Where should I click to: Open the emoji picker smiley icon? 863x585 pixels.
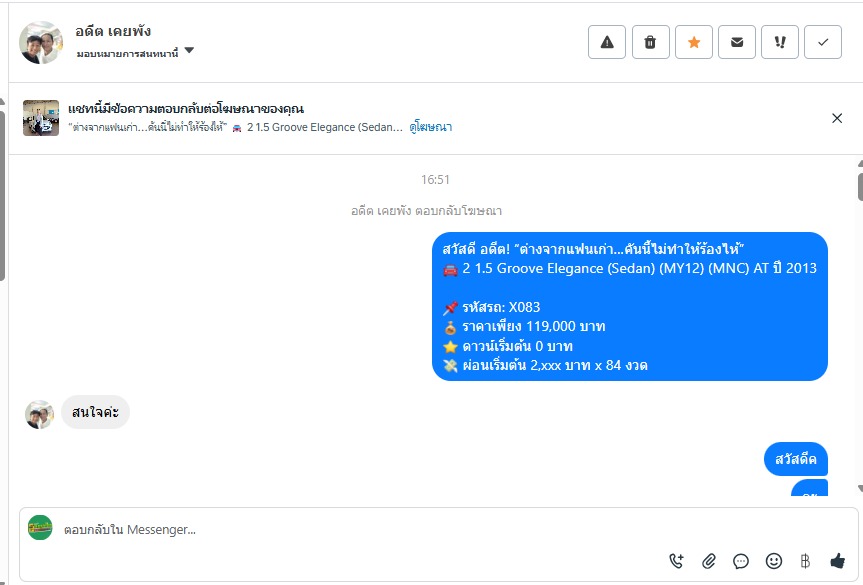click(773, 561)
